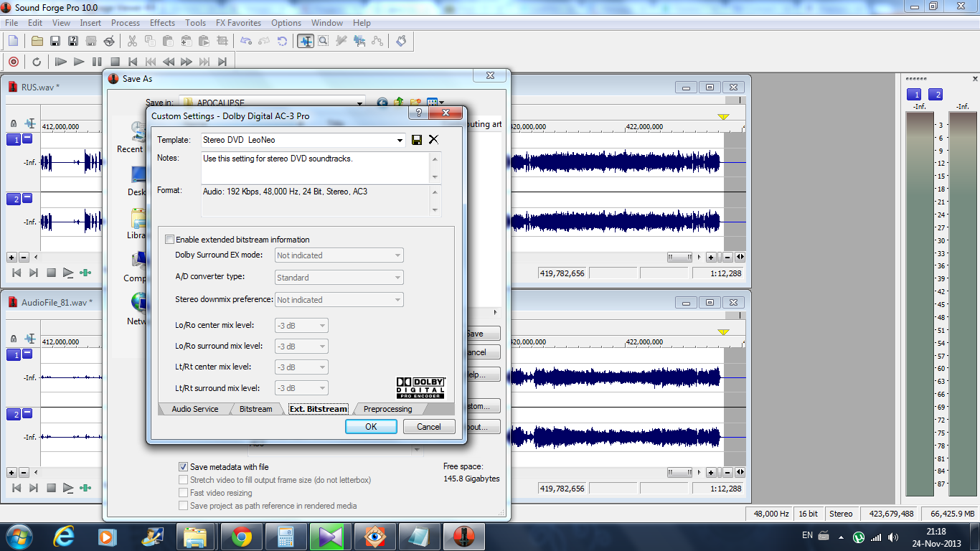
Task: Click the Repeat circular arrow icon in toolbar
Action: (x=283, y=41)
